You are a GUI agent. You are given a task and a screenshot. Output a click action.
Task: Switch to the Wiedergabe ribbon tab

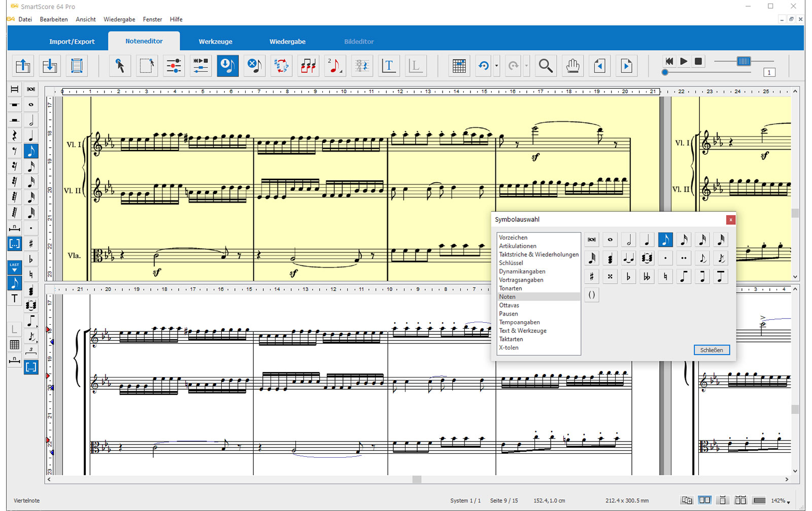click(x=287, y=42)
